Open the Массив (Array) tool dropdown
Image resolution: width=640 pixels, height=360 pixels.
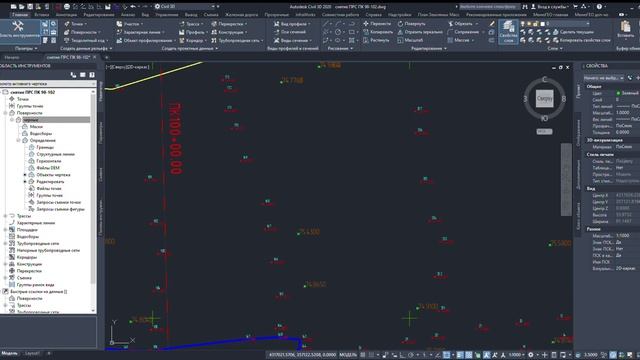(x=473, y=40)
